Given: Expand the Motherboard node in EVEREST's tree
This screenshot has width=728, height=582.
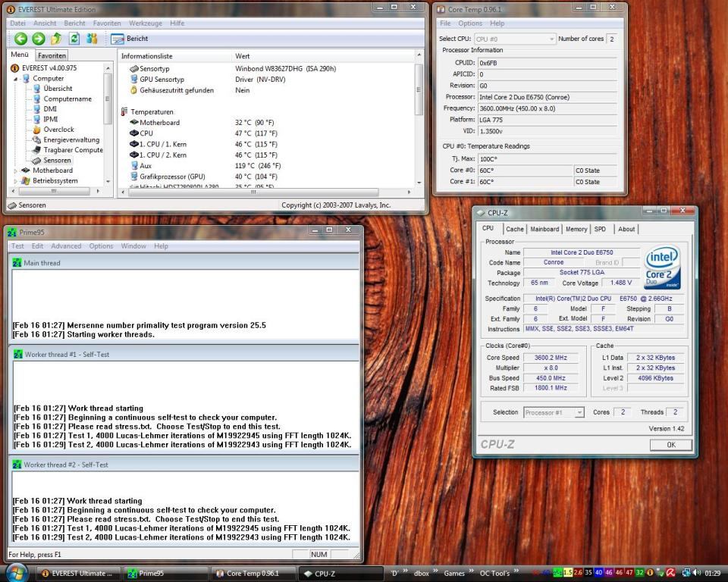Looking at the screenshot, I should click(16, 171).
